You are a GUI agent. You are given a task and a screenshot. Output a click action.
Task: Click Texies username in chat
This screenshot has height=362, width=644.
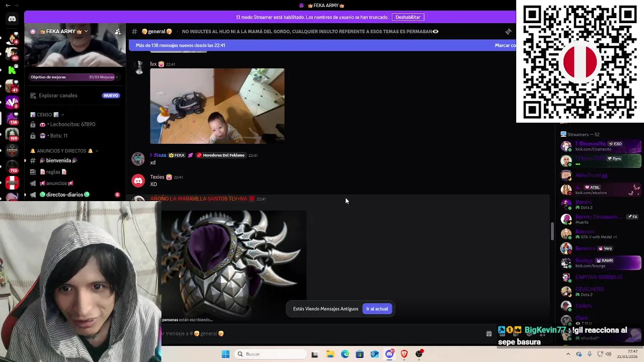[157, 177]
